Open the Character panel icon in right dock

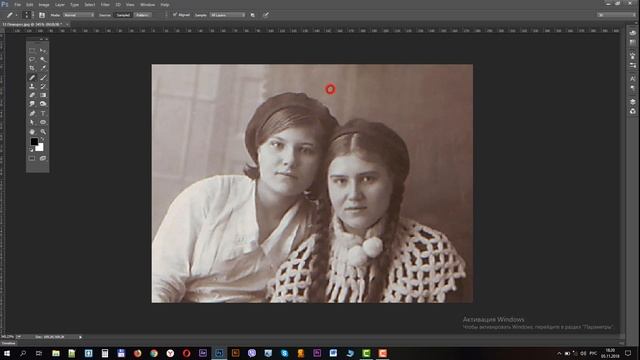[x=633, y=78]
